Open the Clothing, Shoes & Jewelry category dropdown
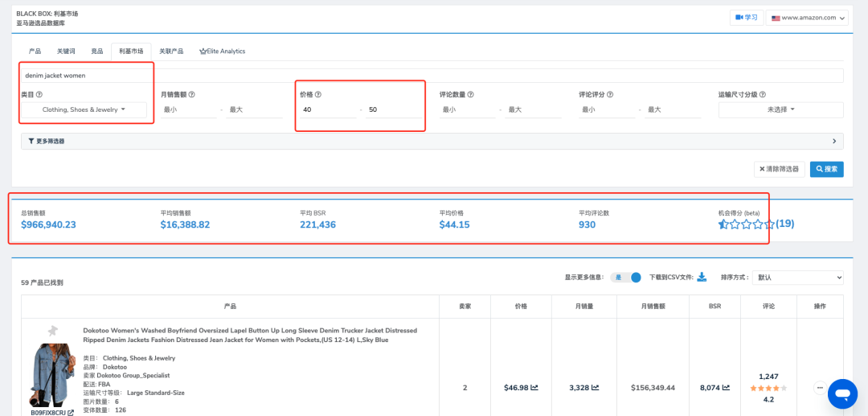The width and height of the screenshot is (868, 416). pyautogui.click(x=84, y=109)
